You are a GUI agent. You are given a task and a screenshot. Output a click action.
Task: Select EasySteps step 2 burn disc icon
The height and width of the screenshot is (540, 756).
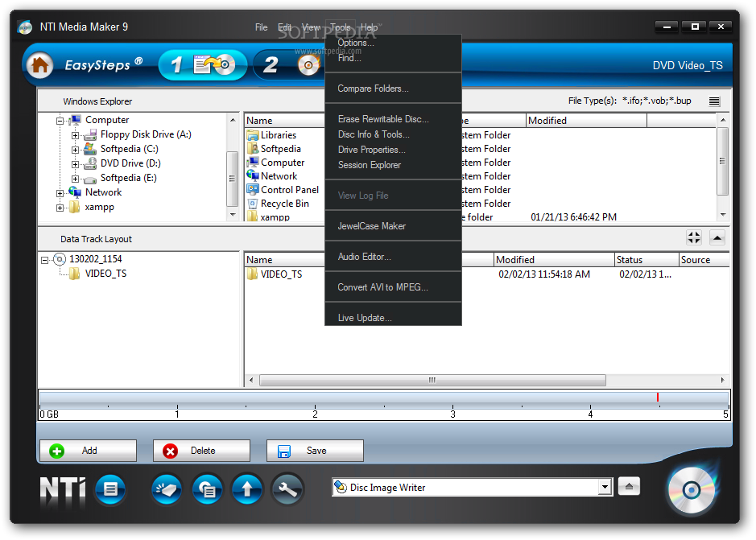pyautogui.click(x=308, y=65)
